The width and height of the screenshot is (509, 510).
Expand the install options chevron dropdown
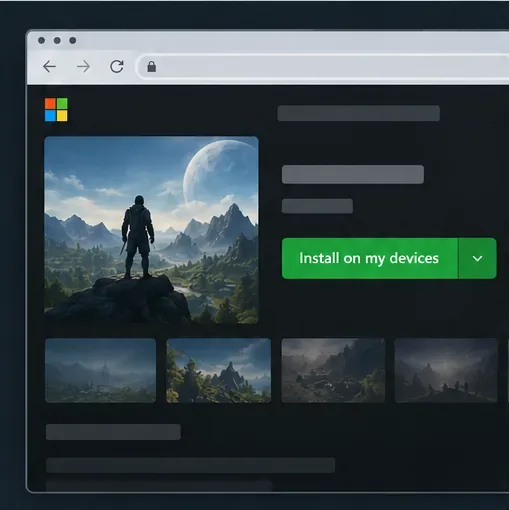477,258
